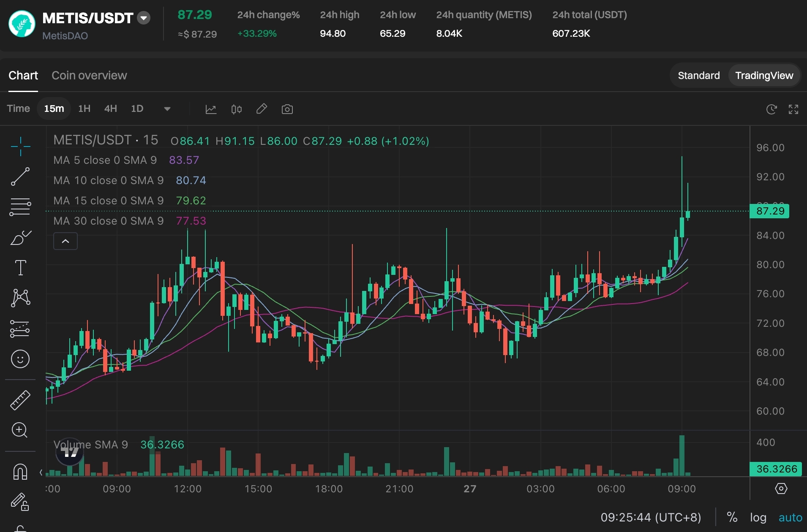Switch to TradingView chart mode
The width and height of the screenshot is (807, 532).
pos(764,75)
